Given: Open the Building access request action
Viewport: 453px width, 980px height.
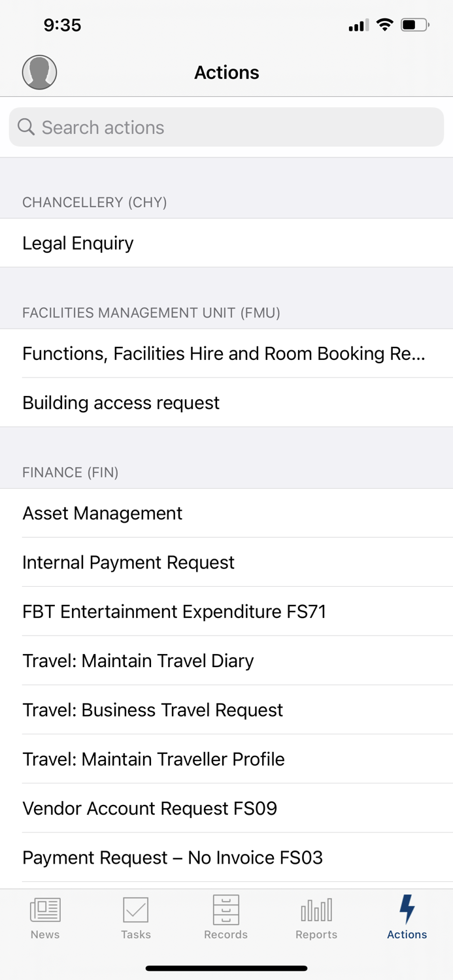Looking at the screenshot, I should pos(121,402).
